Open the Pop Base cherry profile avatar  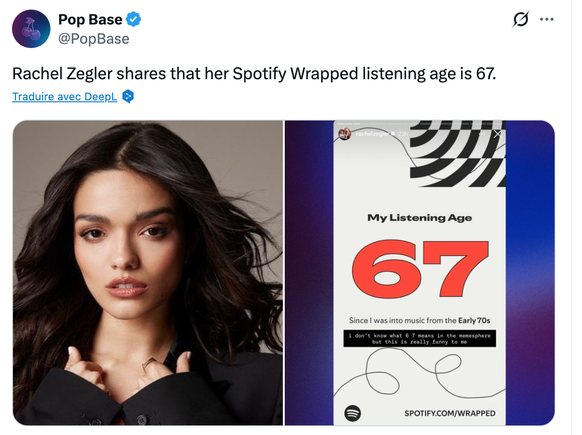[x=31, y=29]
